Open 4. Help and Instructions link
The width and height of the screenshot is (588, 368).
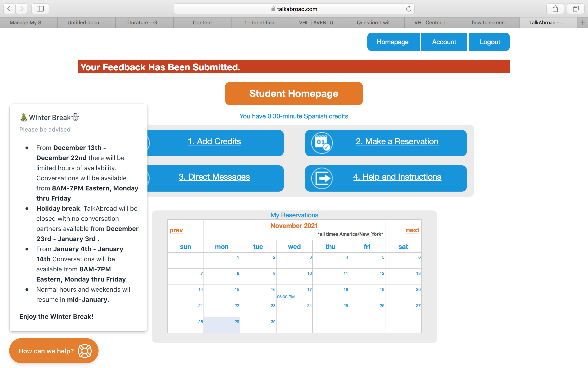click(397, 177)
